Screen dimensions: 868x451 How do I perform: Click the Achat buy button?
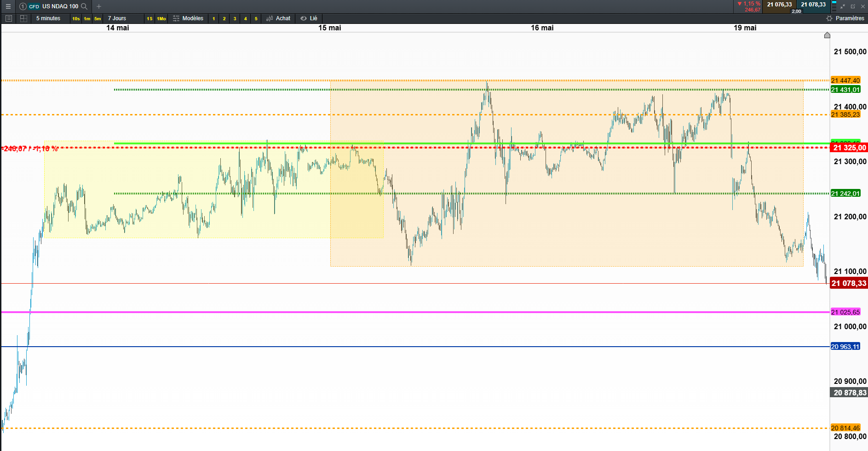(278, 18)
